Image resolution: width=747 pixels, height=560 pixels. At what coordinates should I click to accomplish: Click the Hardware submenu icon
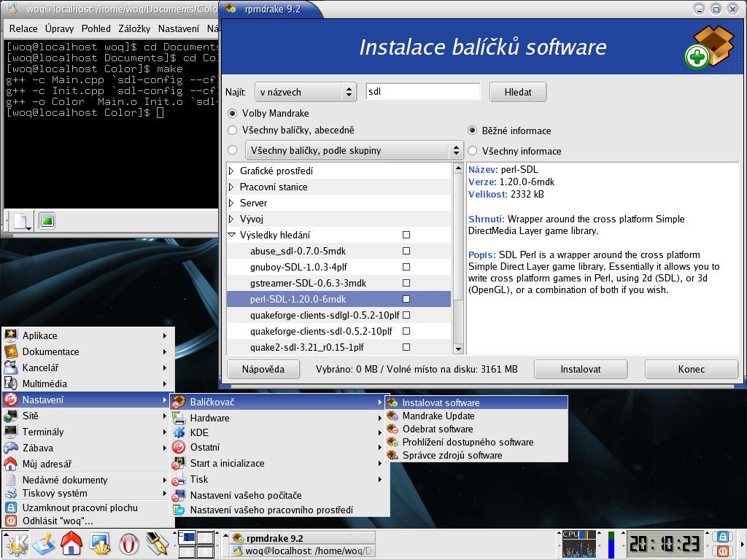coord(179,418)
